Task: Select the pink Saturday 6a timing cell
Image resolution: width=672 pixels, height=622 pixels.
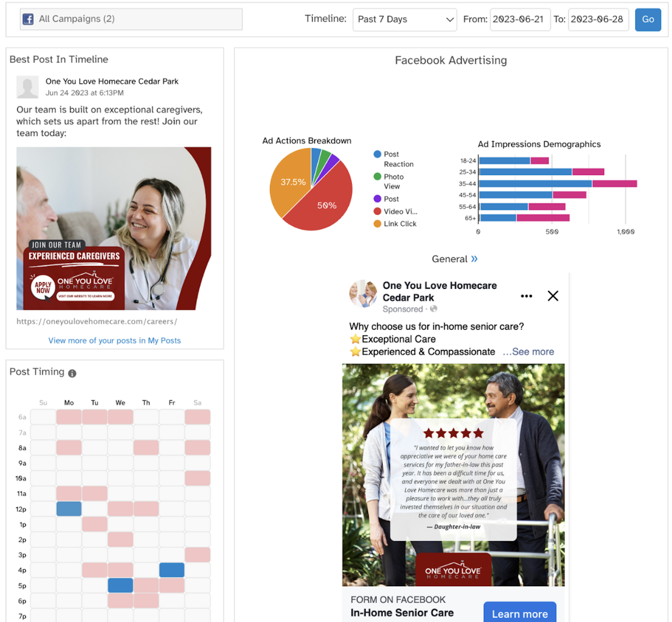Action: (197, 417)
